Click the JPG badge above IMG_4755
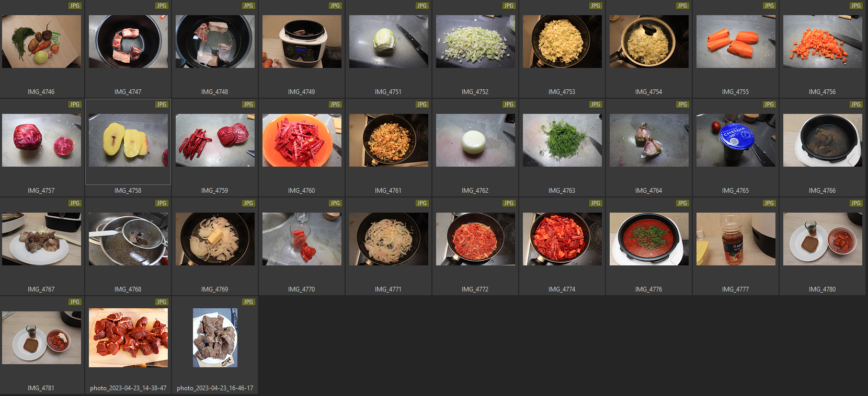Viewport: 868px width, 396px height. click(769, 6)
